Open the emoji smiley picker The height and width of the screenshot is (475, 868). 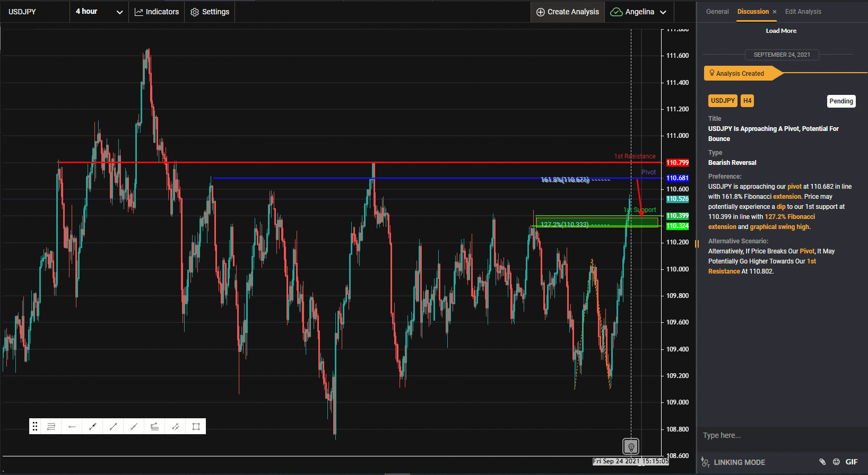pyautogui.click(x=836, y=462)
